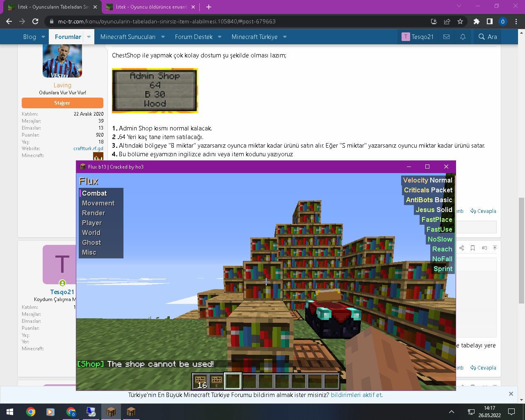Expand Blog dropdown arrow

(43, 37)
